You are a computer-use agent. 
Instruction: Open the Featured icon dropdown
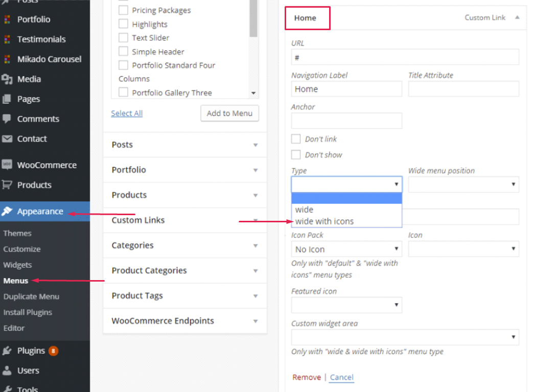tap(346, 305)
